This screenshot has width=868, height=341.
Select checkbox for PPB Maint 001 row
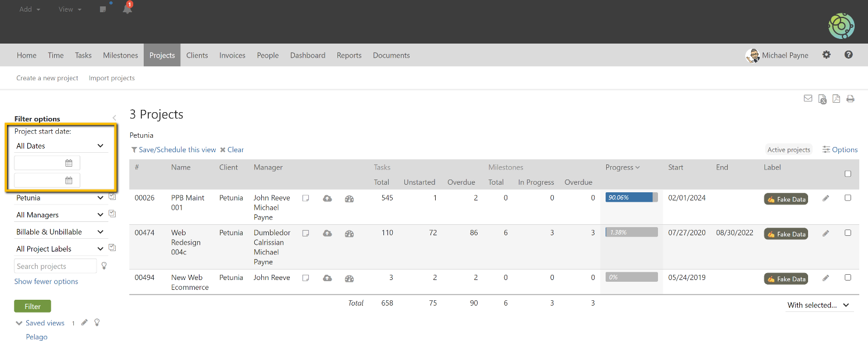(848, 198)
